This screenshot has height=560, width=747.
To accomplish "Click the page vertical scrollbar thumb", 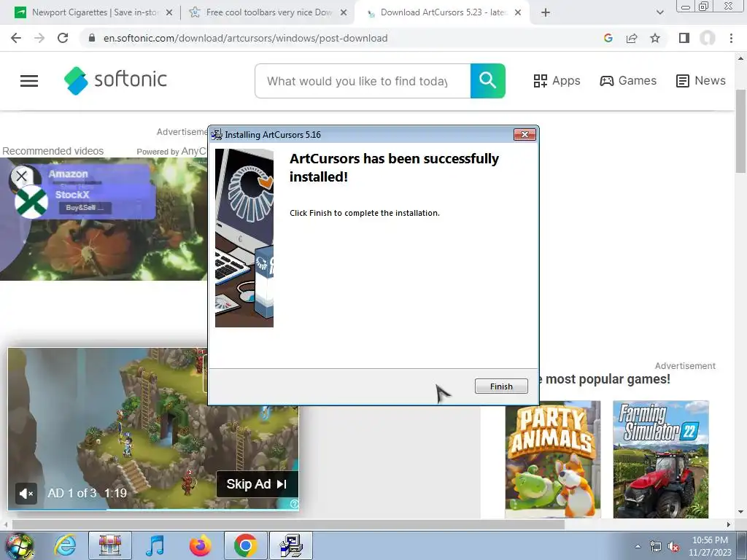I will (740, 131).
